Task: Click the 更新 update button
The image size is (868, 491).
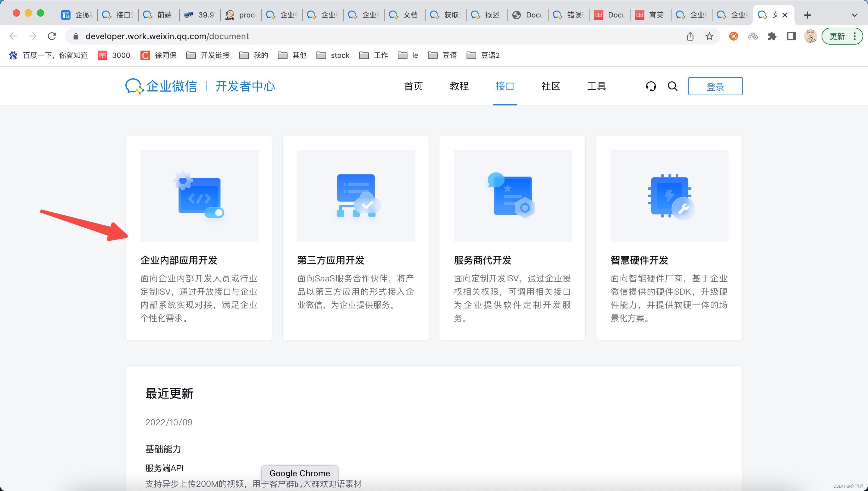Action: 842,36
